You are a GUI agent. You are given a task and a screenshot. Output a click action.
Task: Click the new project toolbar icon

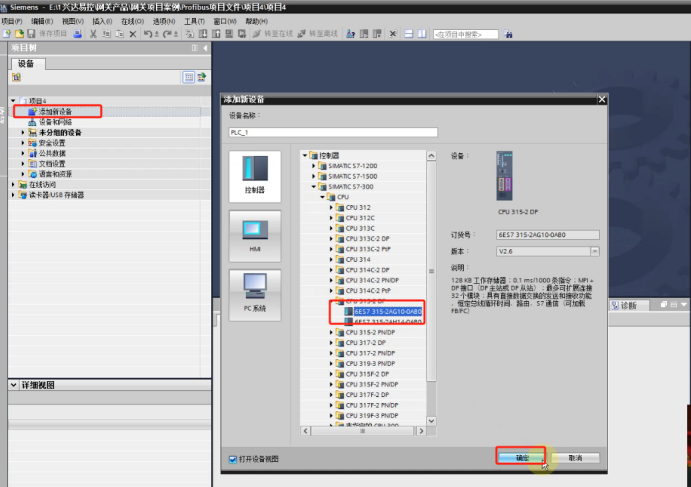(x=7, y=34)
